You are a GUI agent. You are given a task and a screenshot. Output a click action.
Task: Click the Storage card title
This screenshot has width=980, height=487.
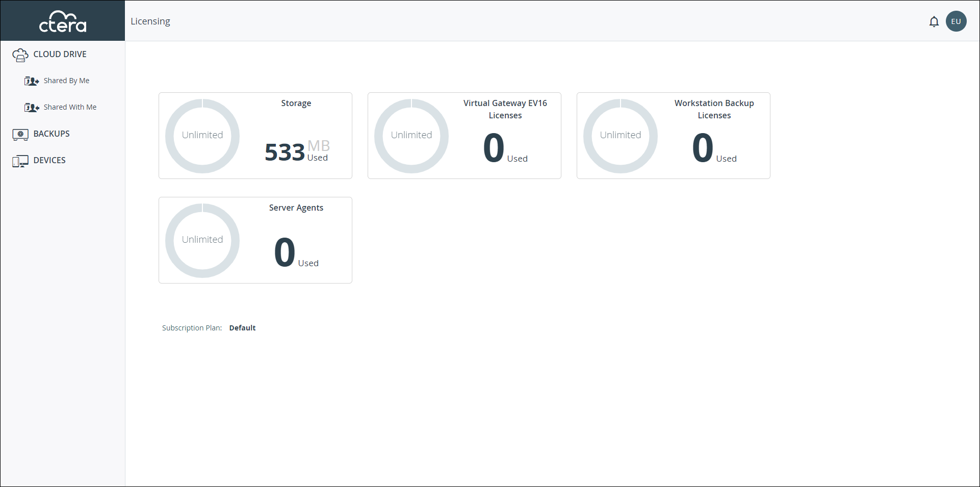[x=296, y=103]
